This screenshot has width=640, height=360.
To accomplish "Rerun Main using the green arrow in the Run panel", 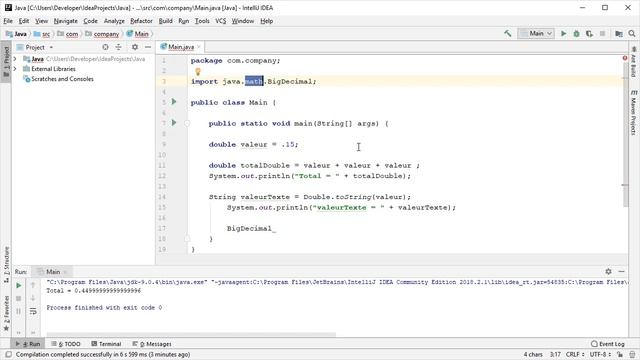I will point(18,286).
